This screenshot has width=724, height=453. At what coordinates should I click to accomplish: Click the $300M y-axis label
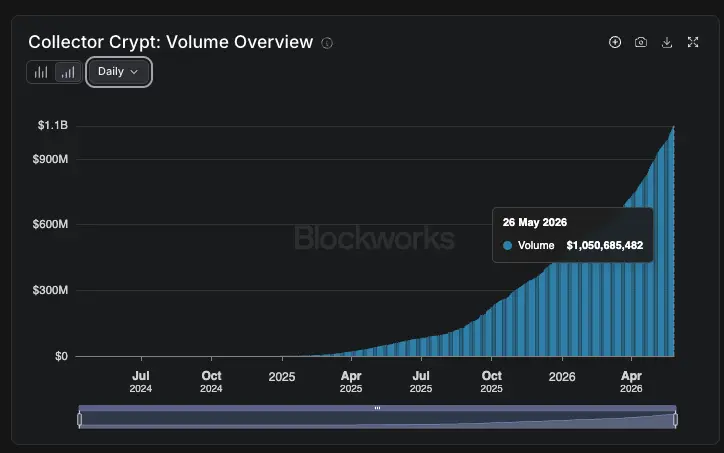[50, 290]
